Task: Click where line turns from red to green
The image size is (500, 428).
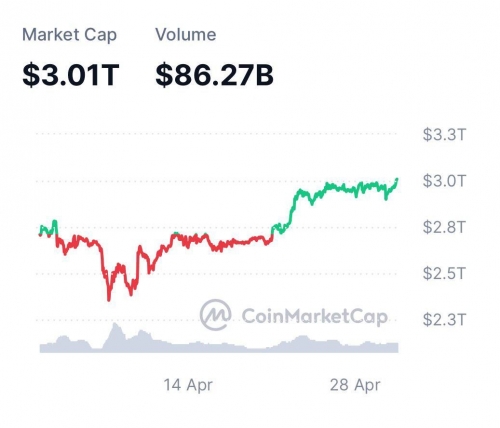Action: coord(272,234)
